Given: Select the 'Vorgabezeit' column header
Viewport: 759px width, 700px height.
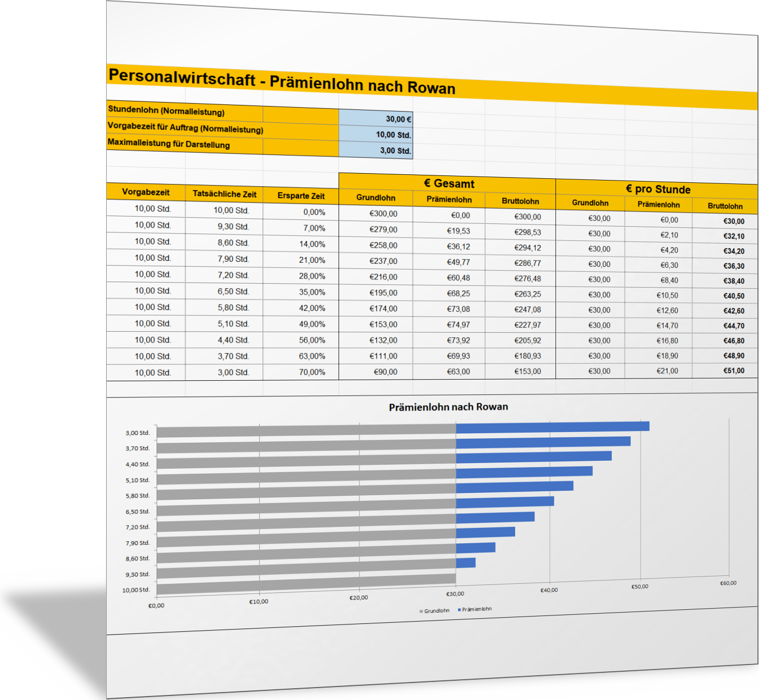Looking at the screenshot, I should click(x=146, y=192).
